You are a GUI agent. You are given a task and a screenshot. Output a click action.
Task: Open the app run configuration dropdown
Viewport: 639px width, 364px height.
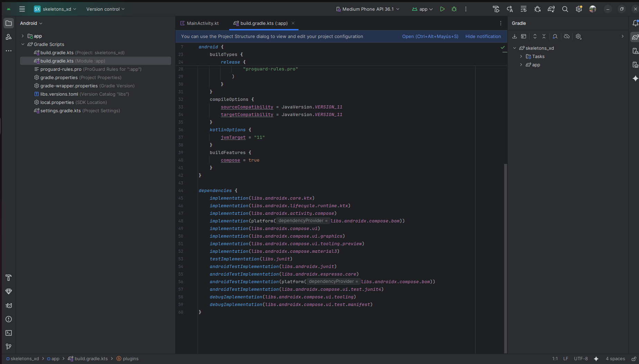pyautogui.click(x=422, y=9)
